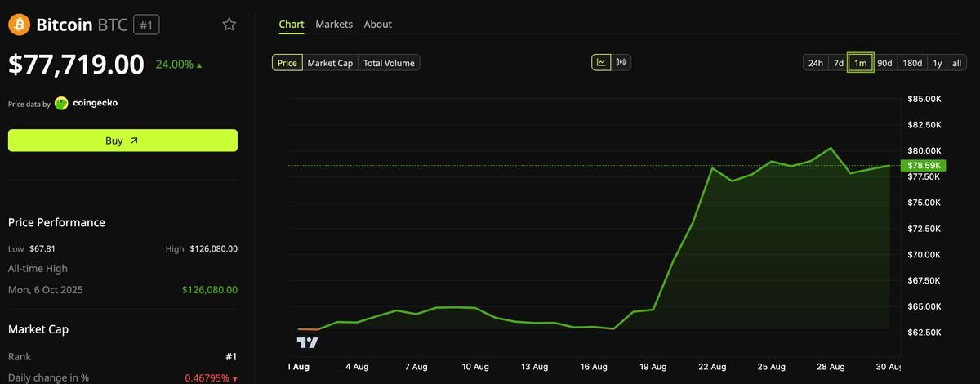The height and width of the screenshot is (384, 980).
Task: Click the green $126,080.00 all-time high value
Action: click(210, 290)
